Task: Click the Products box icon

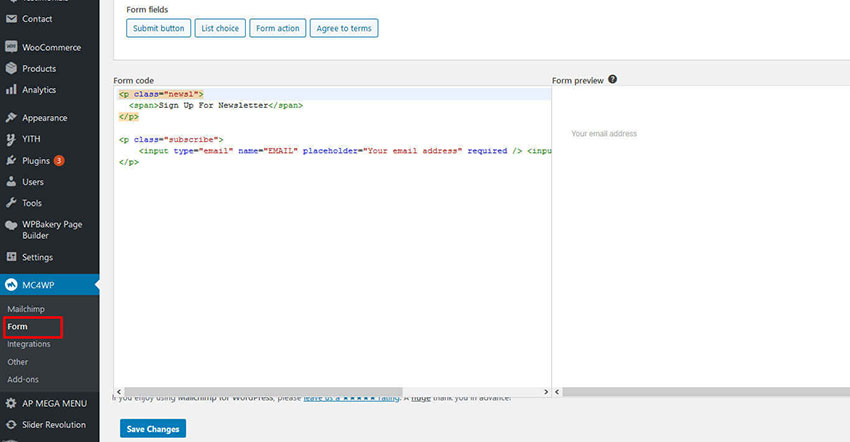Action: point(11,69)
